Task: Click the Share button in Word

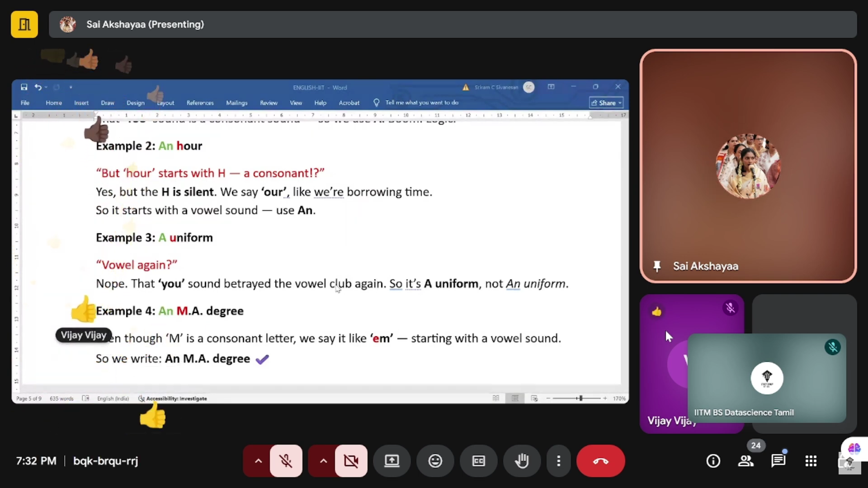Action: point(606,103)
